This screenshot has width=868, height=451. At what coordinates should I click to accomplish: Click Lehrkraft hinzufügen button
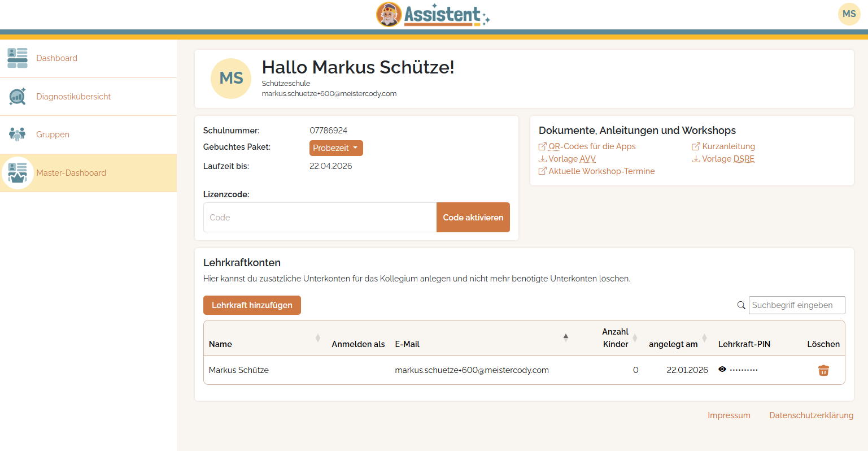252,305
